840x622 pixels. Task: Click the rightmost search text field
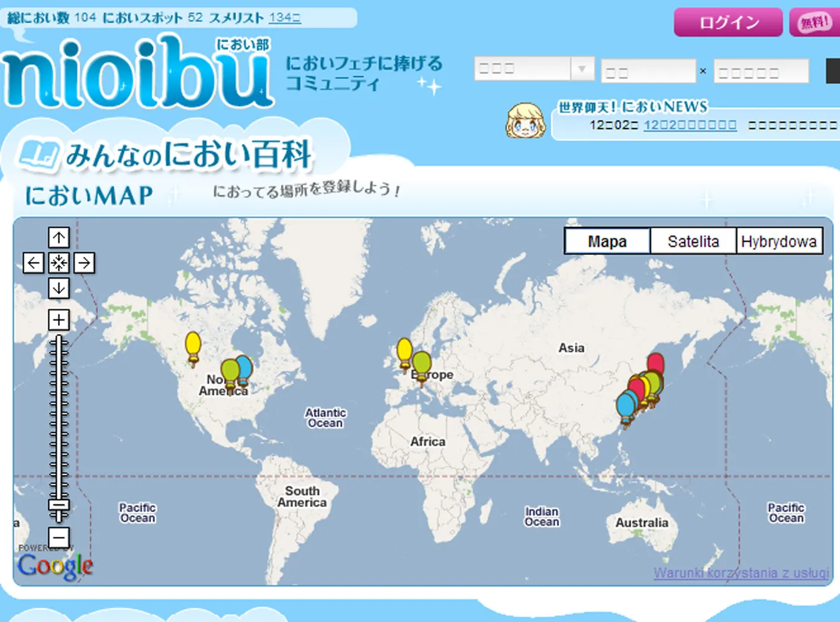(760, 71)
